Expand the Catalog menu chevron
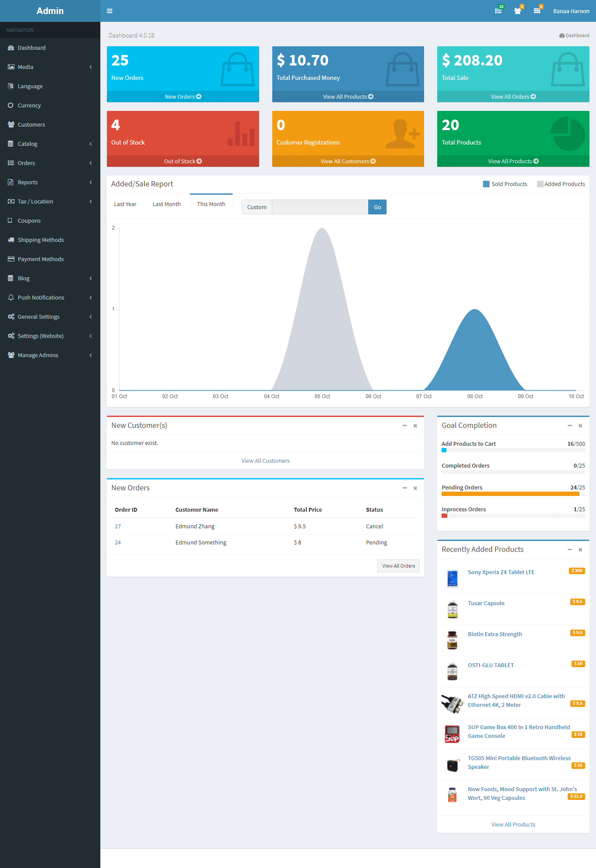Viewport: 596px width, 868px height. point(91,144)
